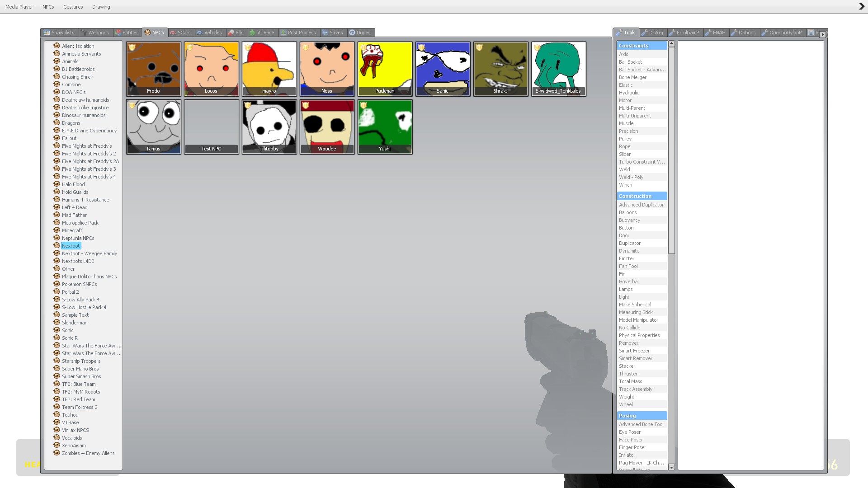Image resolution: width=868 pixels, height=488 pixels.
Task: Click the tool list scrollbar thumb
Action: tap(671, 150)
